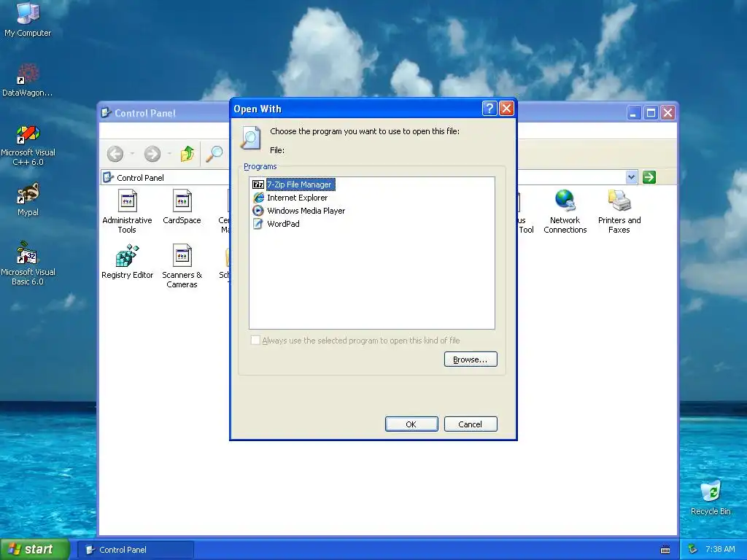Open the Open With dialog help button
This screenshot has width=747, height=560.
coord(489,109)
